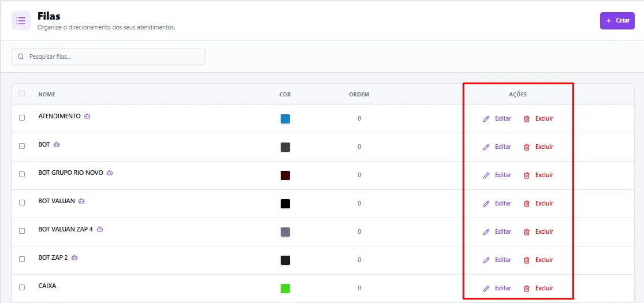Click Excluir text for BOT GRUPO RIO NOVO
The height and width of the screenshot is (303, 644).
[544, 175]
